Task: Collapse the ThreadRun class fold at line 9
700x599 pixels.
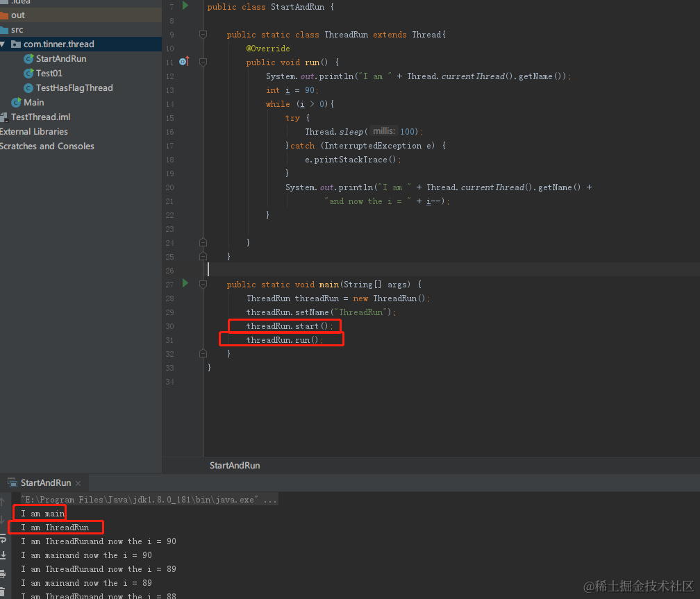Action: click(x=203, y=35)
